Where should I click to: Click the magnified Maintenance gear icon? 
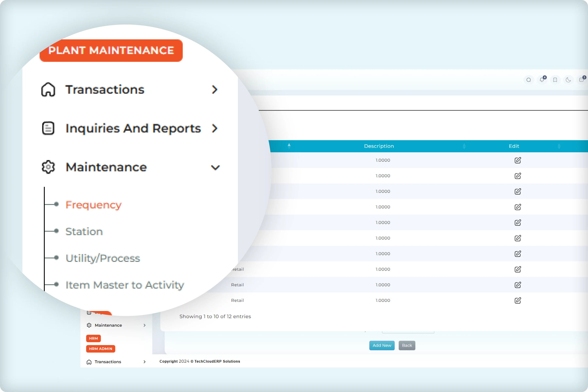[48, 167]
